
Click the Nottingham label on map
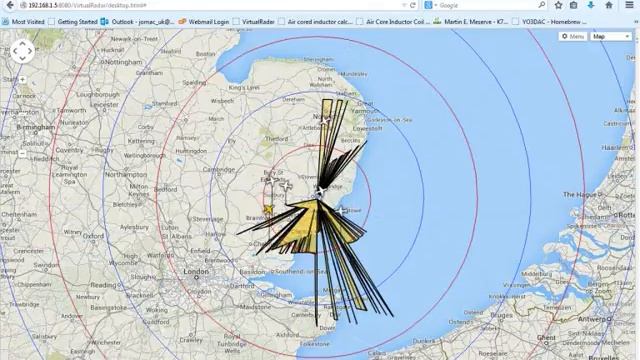[124, 62]
